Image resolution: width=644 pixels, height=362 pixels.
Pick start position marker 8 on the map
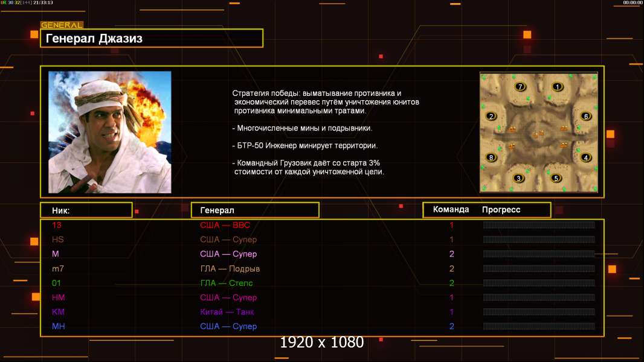click(x=491, y=157)
